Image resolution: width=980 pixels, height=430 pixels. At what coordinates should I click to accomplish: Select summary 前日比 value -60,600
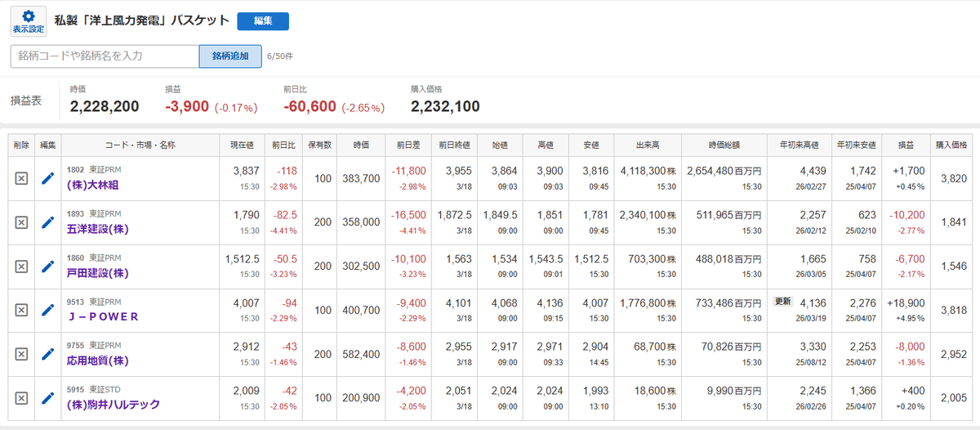coord(310,106)
